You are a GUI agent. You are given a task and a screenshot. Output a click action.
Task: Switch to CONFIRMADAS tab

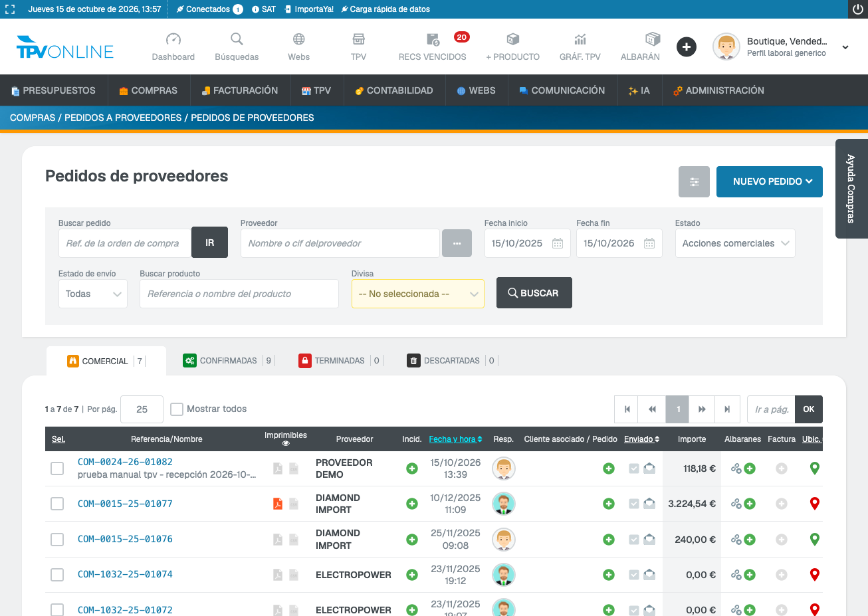(227, 361)
